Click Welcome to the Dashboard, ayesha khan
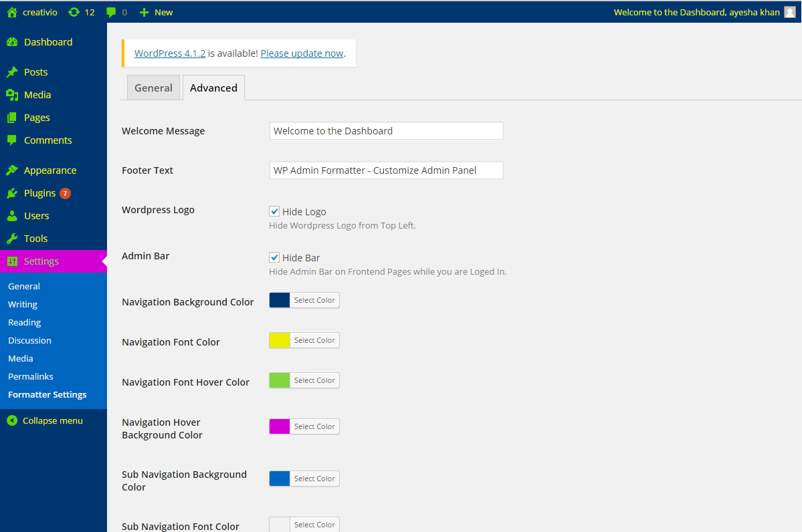 [696, 12]
